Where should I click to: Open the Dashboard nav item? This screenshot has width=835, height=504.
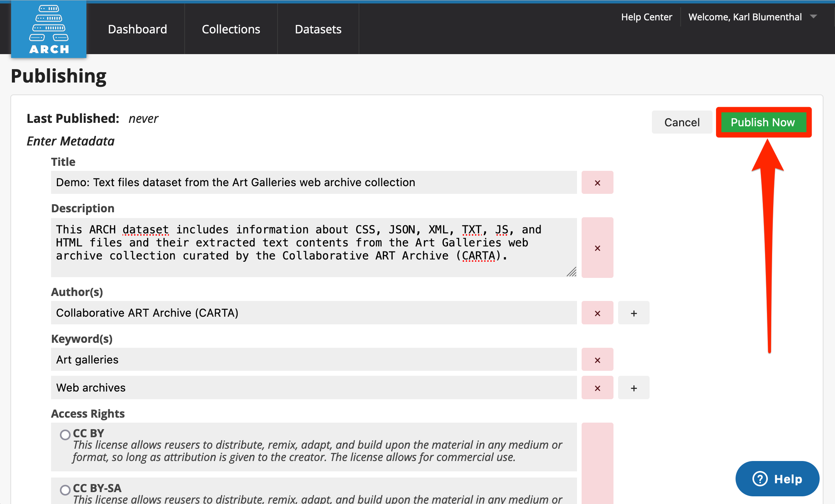coord(137,29)
